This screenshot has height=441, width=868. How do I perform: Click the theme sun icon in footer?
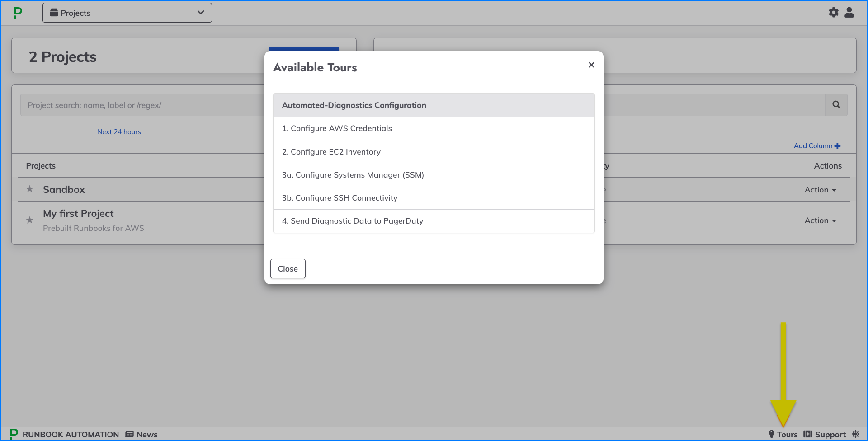(x=856, y=434)
